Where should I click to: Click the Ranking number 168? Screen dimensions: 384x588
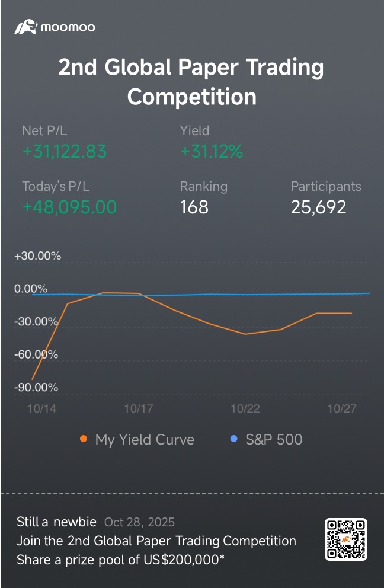[x=194, y=207]
